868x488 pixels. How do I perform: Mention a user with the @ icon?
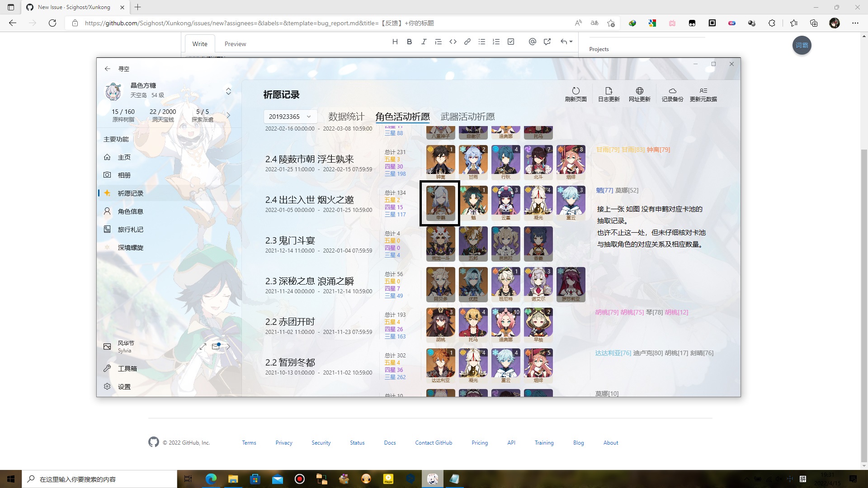pyautogui.click(x=532, y=42)
